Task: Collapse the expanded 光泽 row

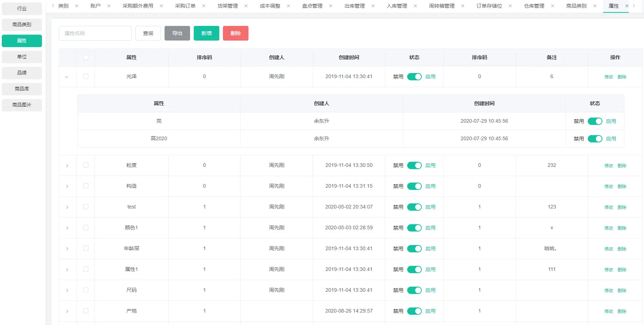Action: [x=67, y=77]
